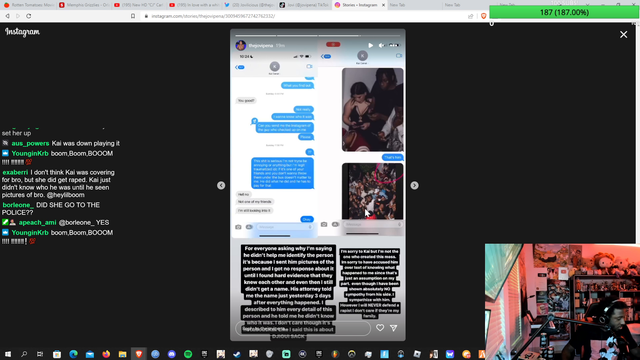This screenshot has height=360, width=640.
Task: Reload the page with refresh icon
Action: coord(29,16)
